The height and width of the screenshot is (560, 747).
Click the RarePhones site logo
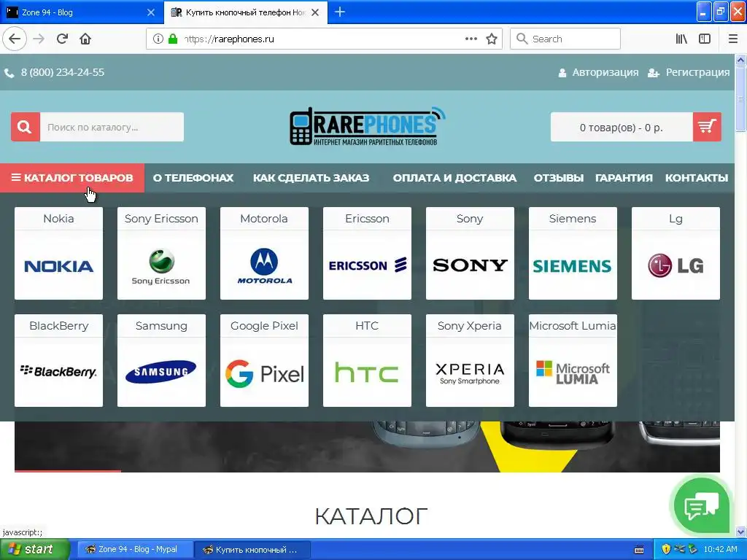(x=368, y=126)
